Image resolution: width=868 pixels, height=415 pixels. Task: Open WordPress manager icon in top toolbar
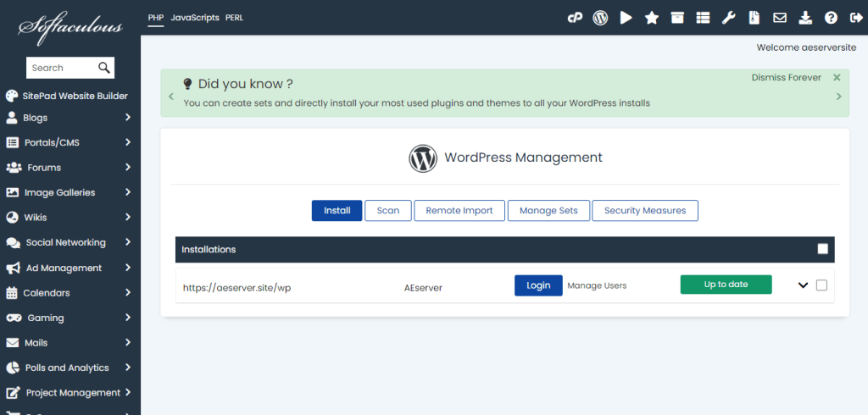tap(600, 18)
